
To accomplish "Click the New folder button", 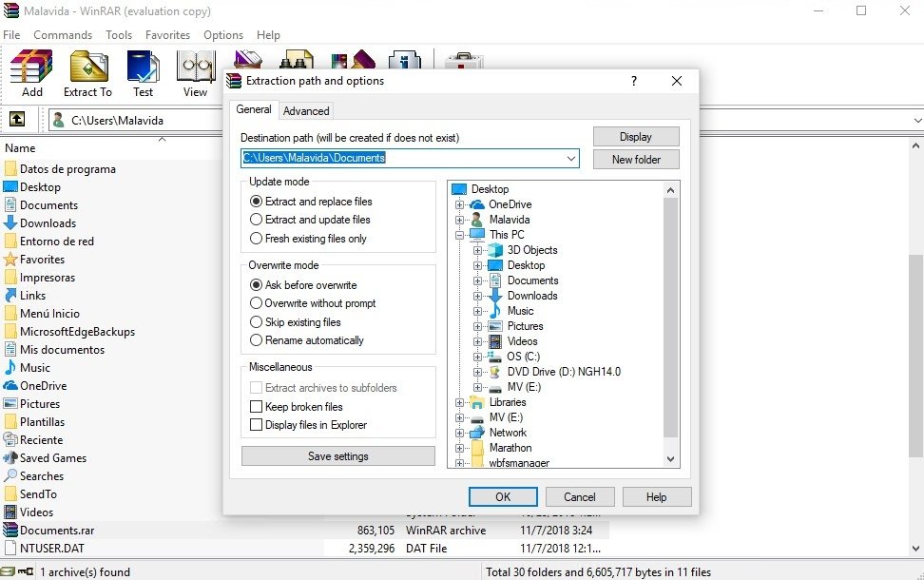I will pyautogui.click(x=636, y=159).
